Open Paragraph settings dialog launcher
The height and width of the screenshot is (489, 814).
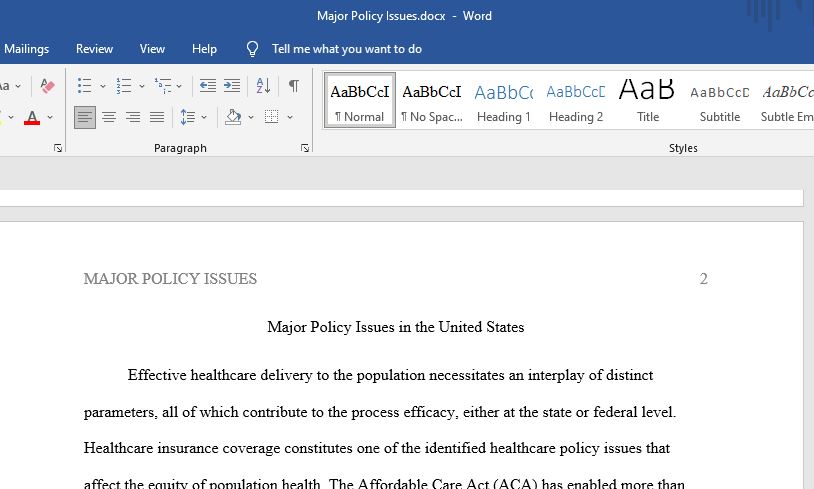[305, 148]
